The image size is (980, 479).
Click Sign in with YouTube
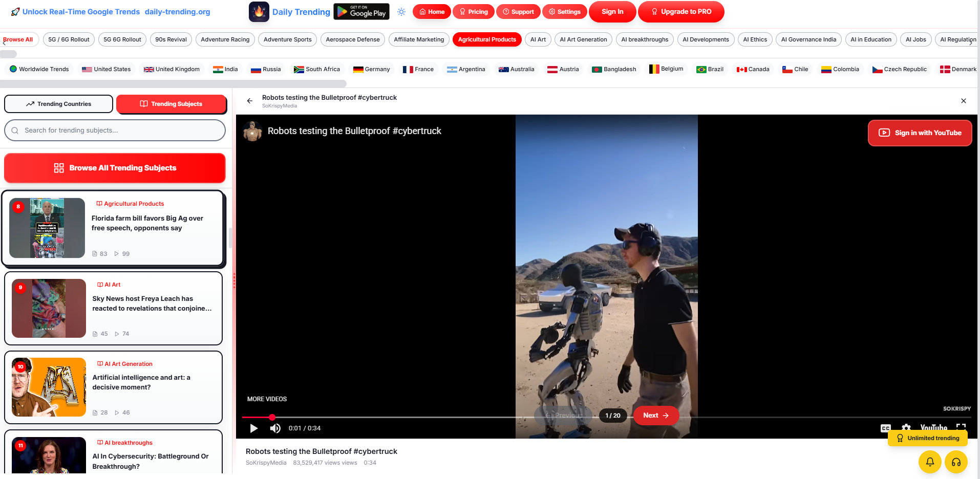(x=920, y=133)
